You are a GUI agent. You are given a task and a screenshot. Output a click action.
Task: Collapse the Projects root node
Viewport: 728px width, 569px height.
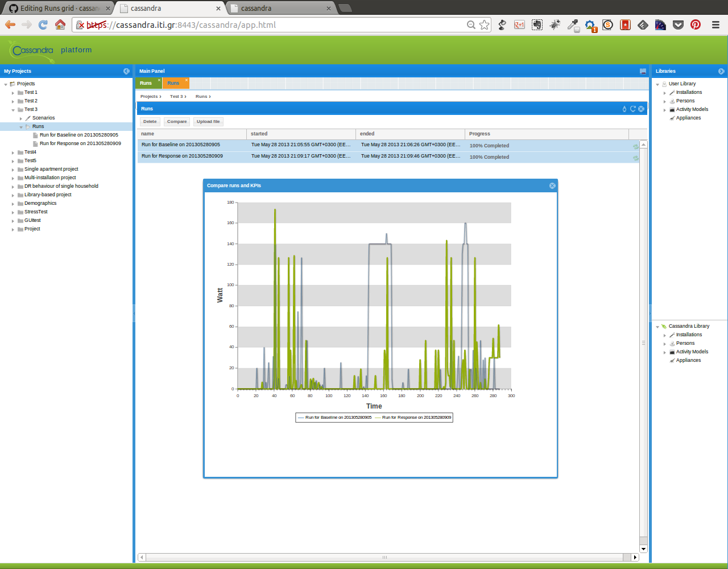click(x=6, y=84)
